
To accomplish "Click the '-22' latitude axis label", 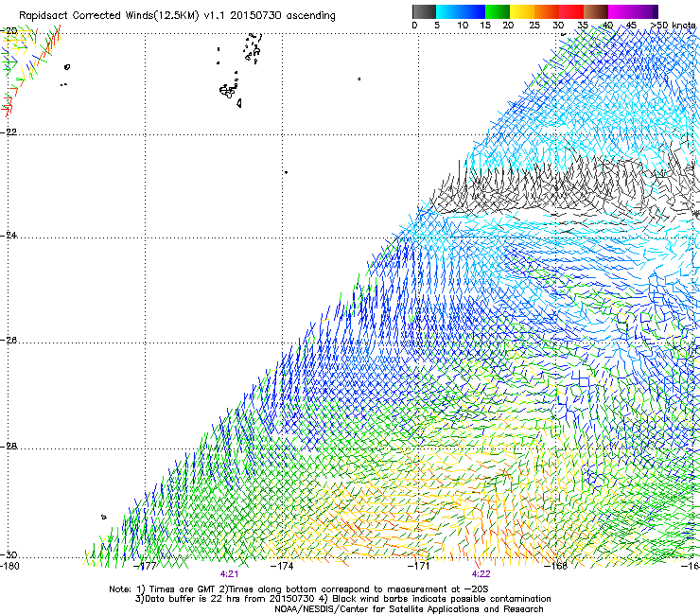I will [9, 132].
